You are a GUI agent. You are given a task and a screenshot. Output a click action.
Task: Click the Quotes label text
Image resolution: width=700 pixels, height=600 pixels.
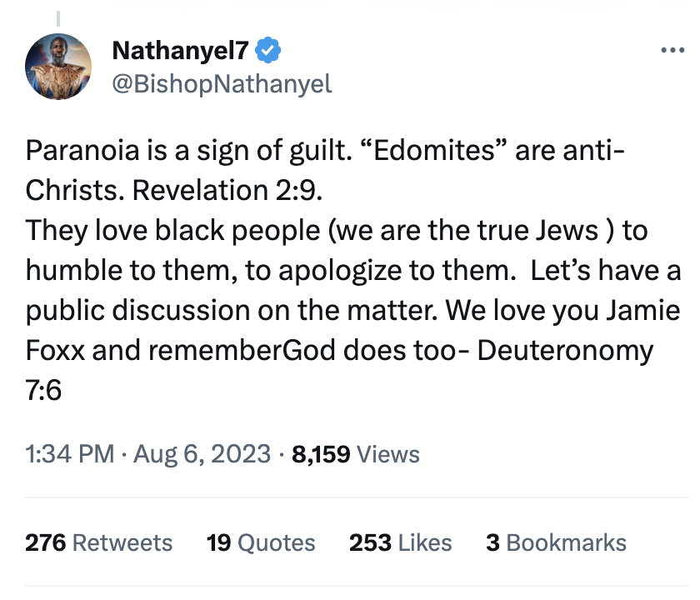coord(277,542)
